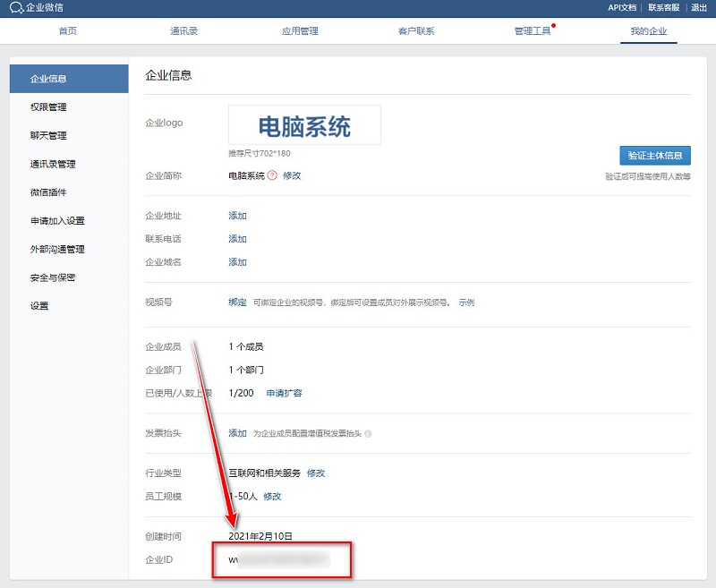The width and height of the screenshot is (716, 588).
Task: Click 申请扩容 link
Action: [284, 393]
